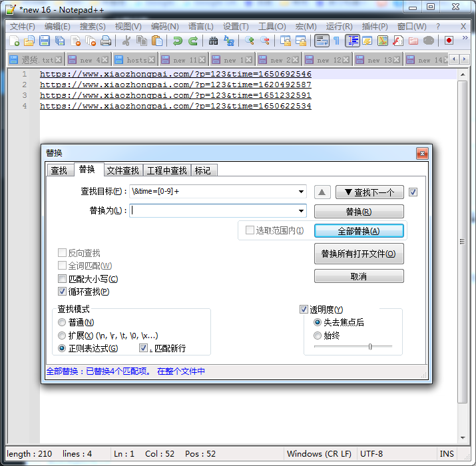The image size is (476, 466).
Task: Create a new file with toolbar icon
Action: click(x=14, y=41)
